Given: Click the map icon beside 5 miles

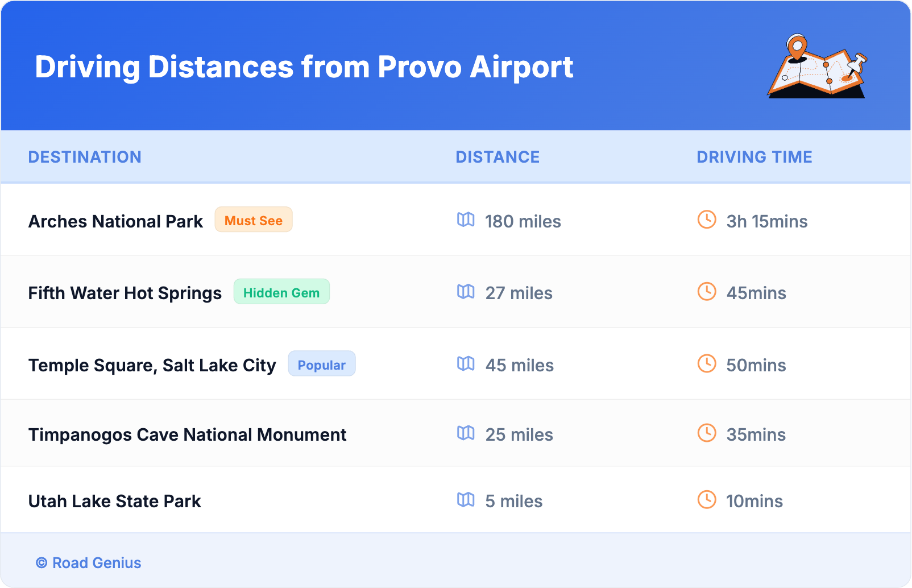Looking at the screenshot, I should point(466,500).
